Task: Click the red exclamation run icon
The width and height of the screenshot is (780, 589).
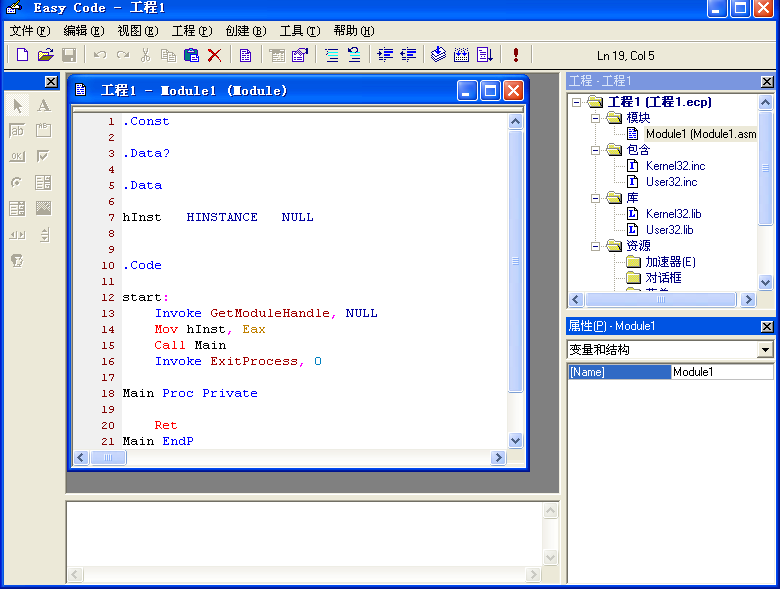Action: click(515, 55)
